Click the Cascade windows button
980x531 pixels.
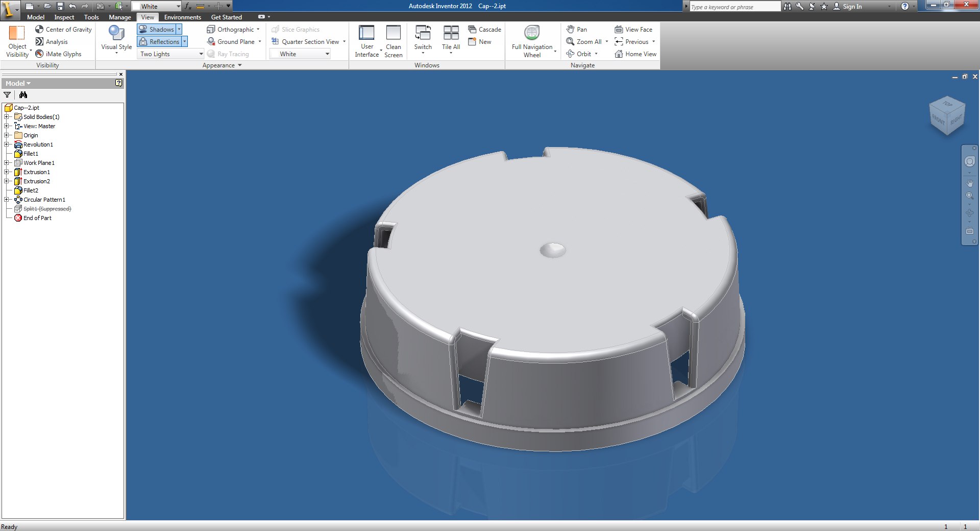[485, 30]
